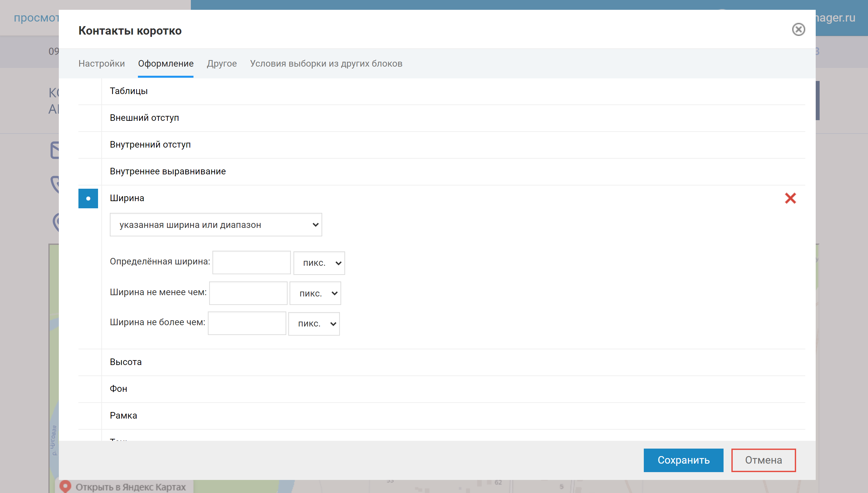Click the Ширина не менее чем input field
Viewport: 868px width, 493px height.
pyautogui.click(x=248, y=293)
